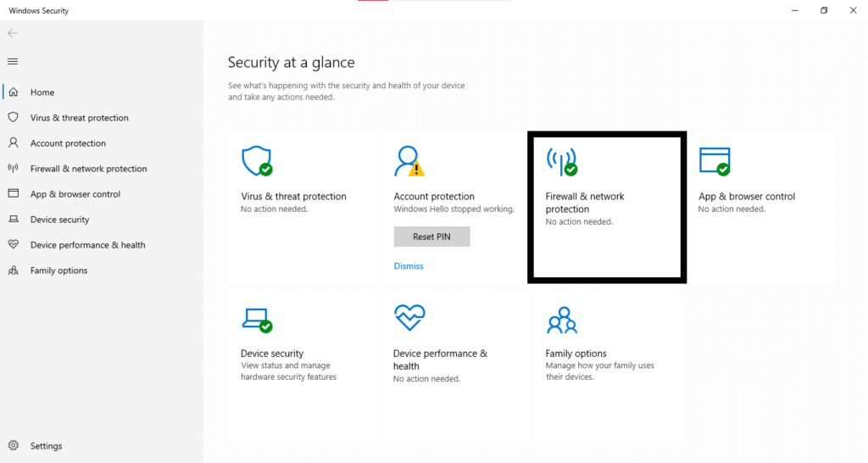Screen dimensions: 868x463
Task: Toggle the hamburger navigation menu
Action: 13,61
